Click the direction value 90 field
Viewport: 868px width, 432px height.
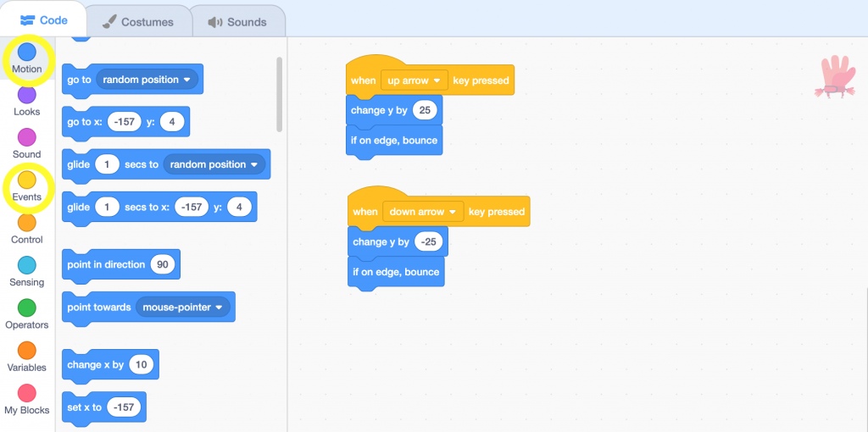click(162, 265)
